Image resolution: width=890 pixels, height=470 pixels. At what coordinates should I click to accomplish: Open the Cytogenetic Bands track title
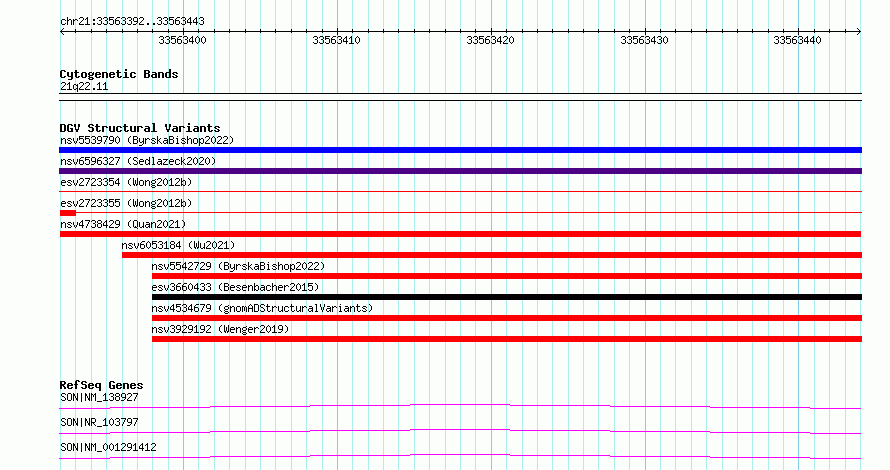119,74
